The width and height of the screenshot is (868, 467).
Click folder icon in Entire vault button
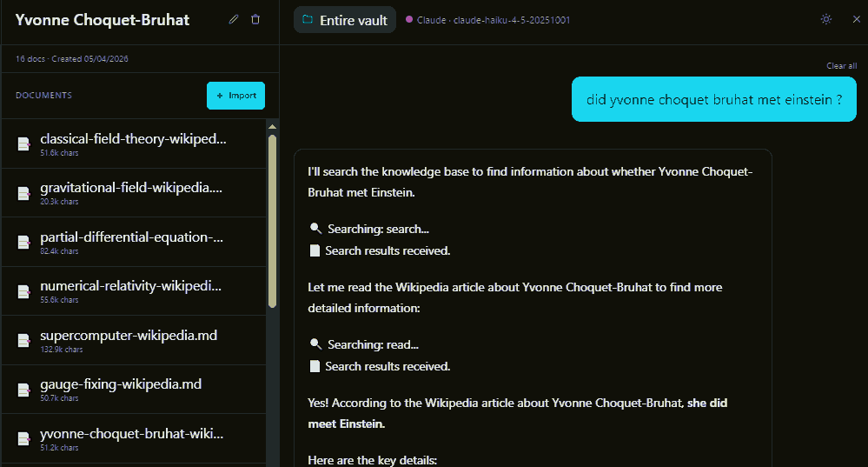point(308,20)
